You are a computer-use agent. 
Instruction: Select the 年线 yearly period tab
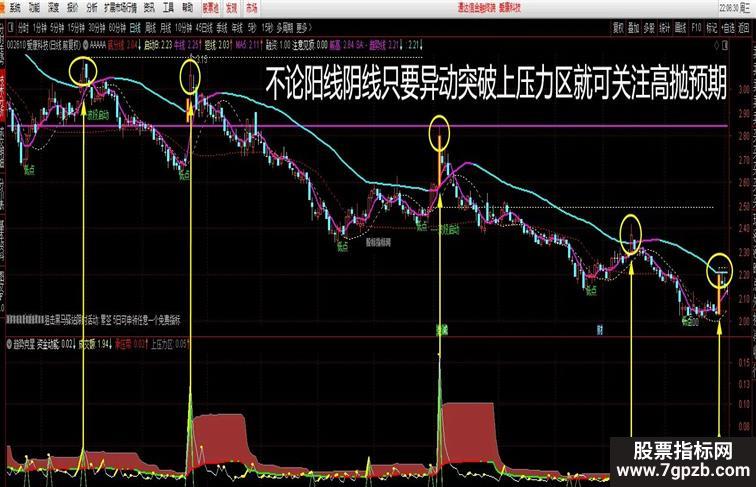[237, 28]
